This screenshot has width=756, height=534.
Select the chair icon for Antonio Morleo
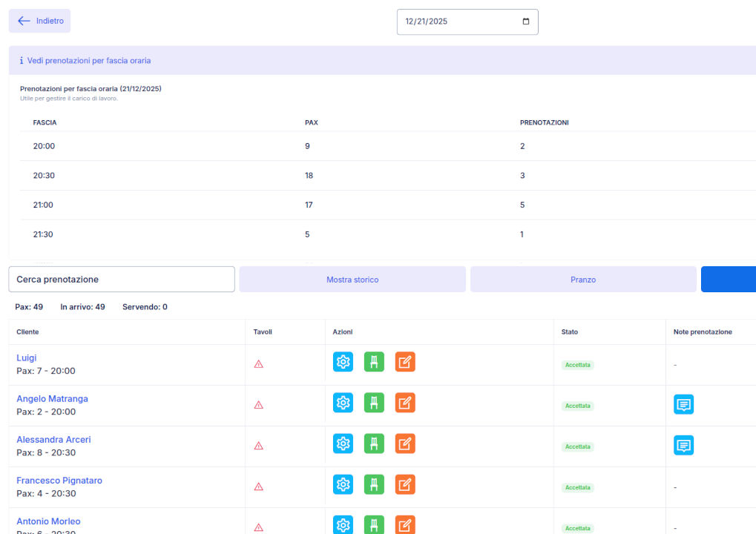(x=374, y=524)
